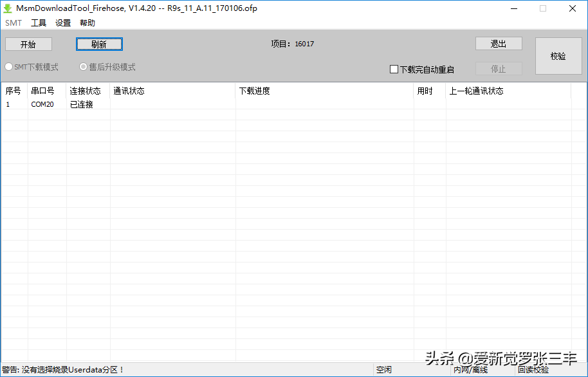Click the 序号 column header

(x=14, y=91)
